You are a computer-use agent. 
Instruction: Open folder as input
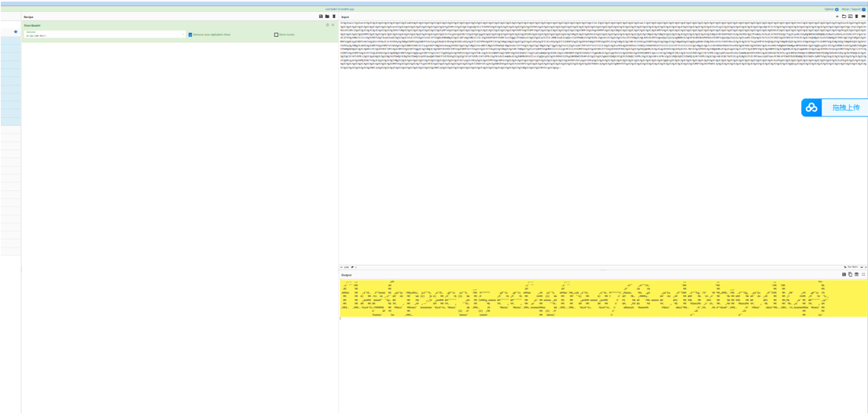844,16
